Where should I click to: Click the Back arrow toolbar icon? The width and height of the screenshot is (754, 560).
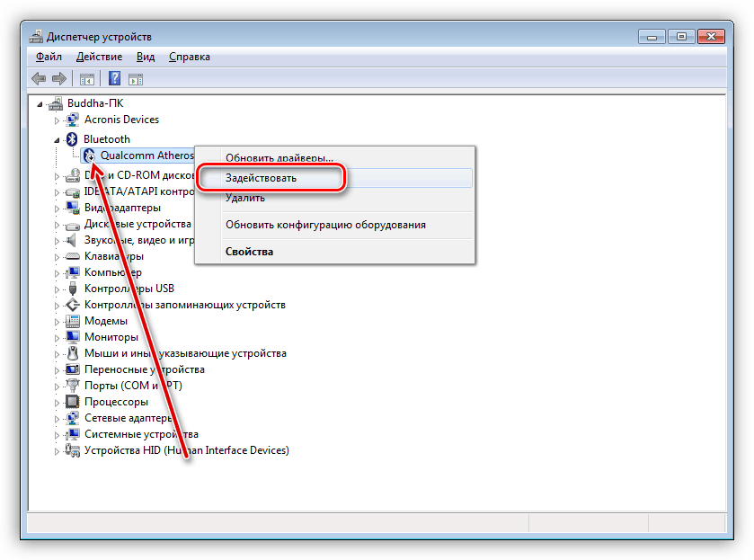point(39,78)
